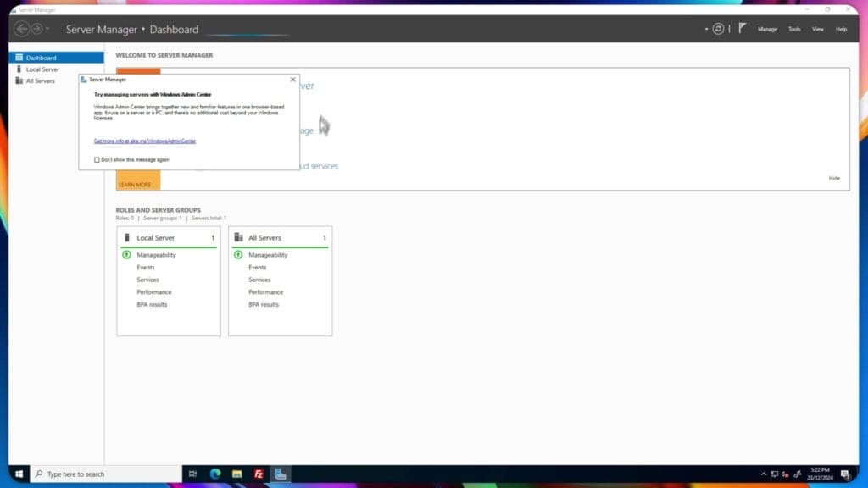
Task: Open Server Manager from the taskbar
Action: pyautogui.click(x=280, y=474)
